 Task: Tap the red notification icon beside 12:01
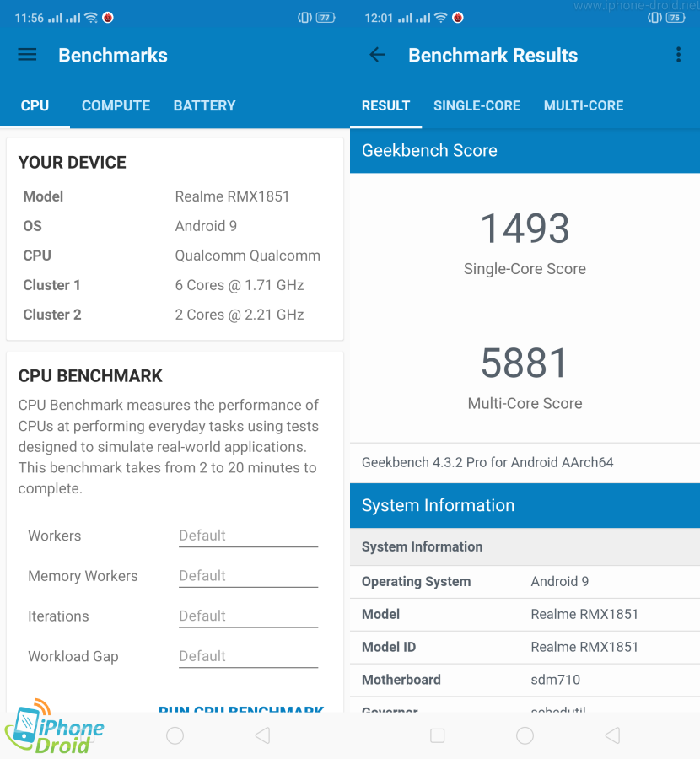point(457,18)
